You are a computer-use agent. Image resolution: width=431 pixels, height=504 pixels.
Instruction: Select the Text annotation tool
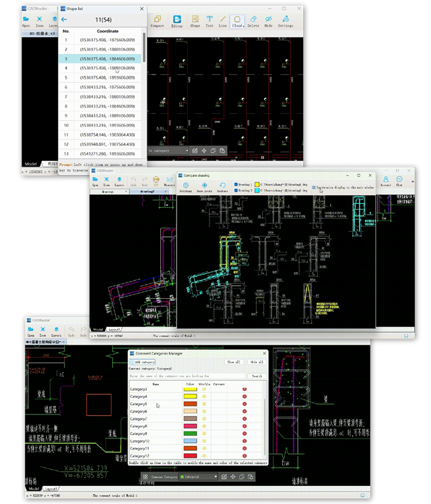tap(209, 22)
